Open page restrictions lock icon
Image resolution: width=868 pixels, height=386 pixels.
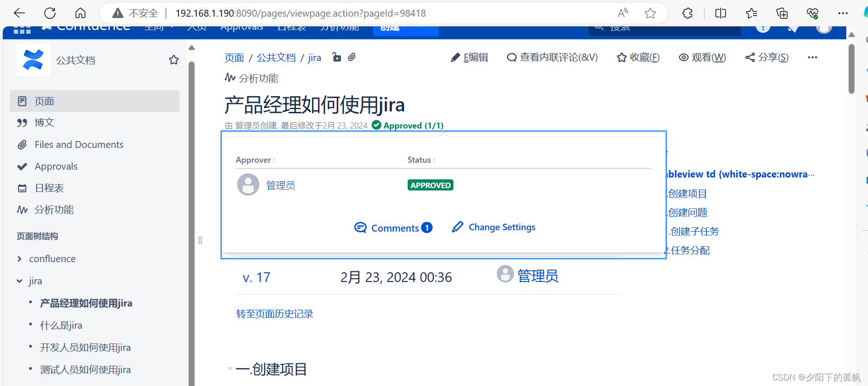[x=337, y=57]
